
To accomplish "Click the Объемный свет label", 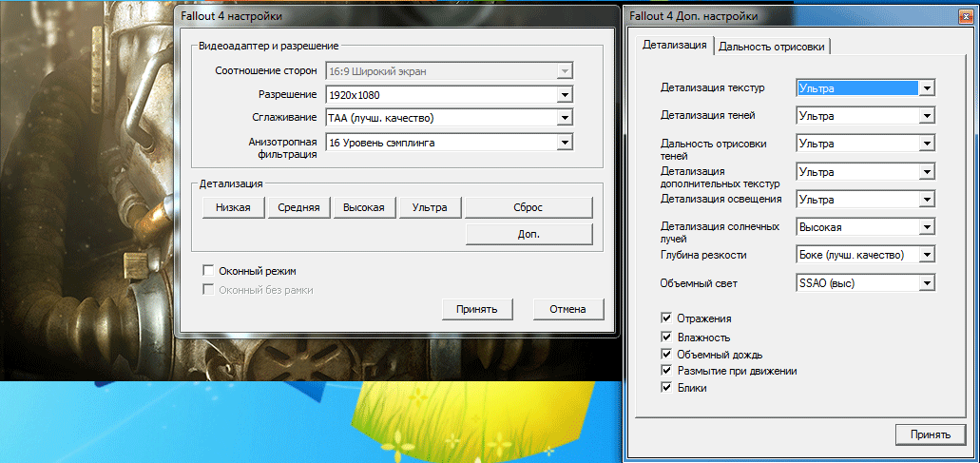I will point(699,283).
